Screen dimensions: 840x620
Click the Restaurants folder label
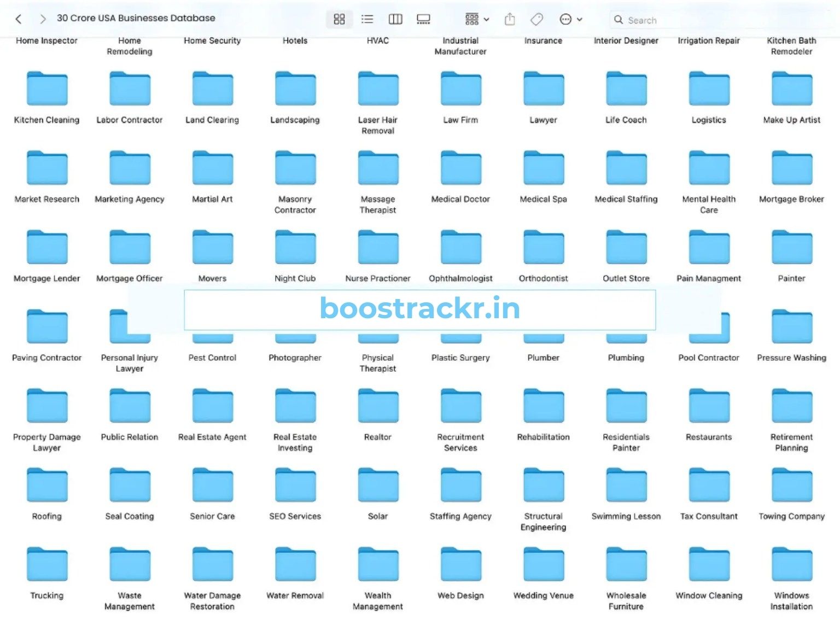coord(709,437)
